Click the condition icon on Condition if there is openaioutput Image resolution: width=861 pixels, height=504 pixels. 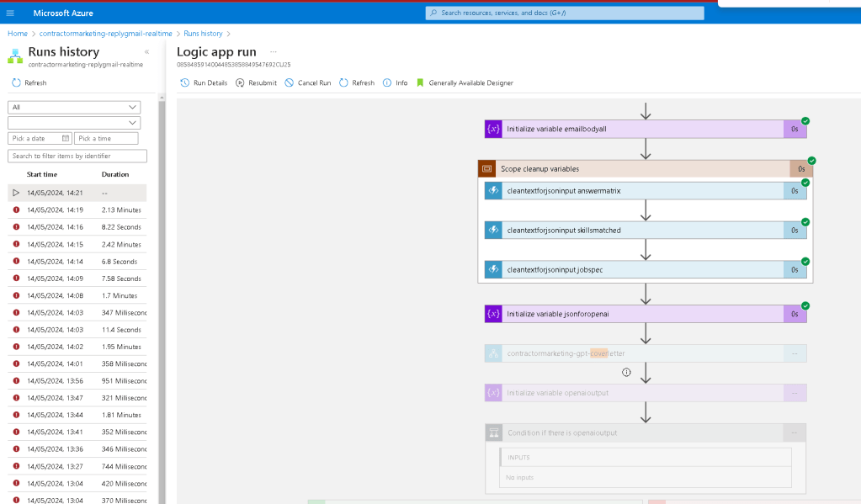tap(494, 432)
